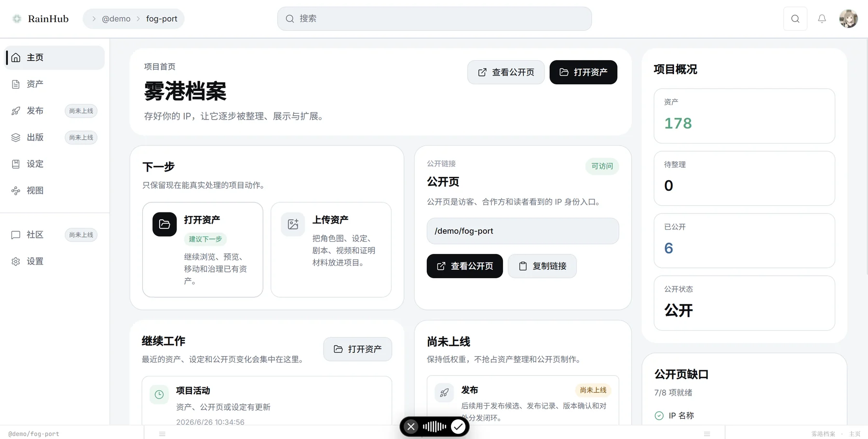
Task: Click the book icon beside 设定
Action: coord(16,164)
